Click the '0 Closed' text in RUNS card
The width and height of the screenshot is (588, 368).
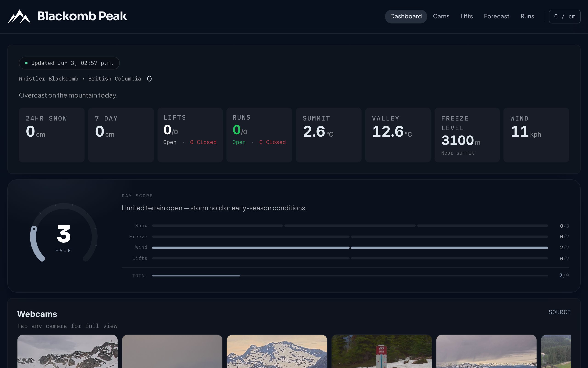tap(272, 142)
